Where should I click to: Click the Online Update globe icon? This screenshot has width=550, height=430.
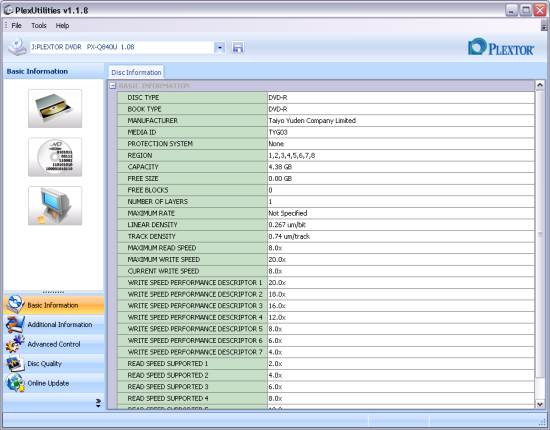pyautogui.click(x=15, y=383)
